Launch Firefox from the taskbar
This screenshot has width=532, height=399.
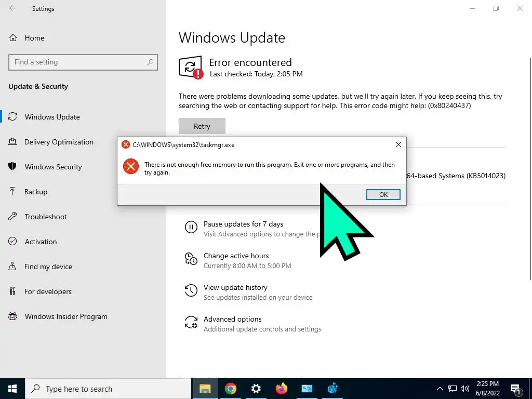click(x=281, y=389)
